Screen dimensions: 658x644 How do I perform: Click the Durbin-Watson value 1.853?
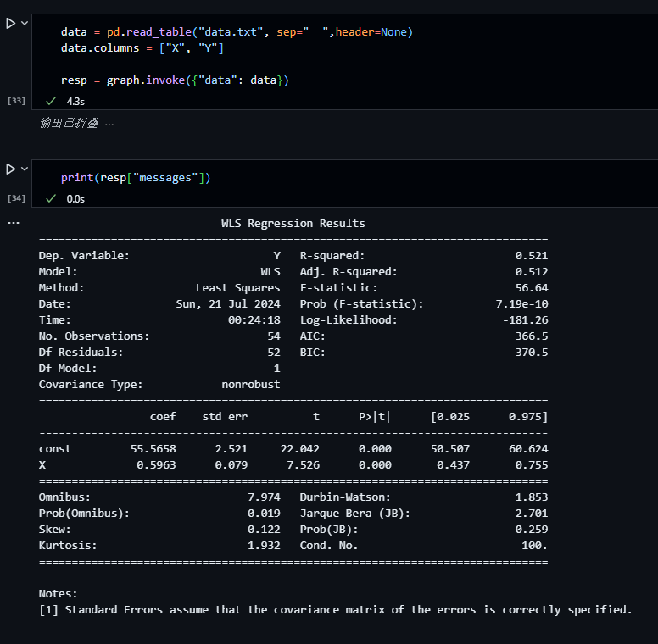point(532,497)
